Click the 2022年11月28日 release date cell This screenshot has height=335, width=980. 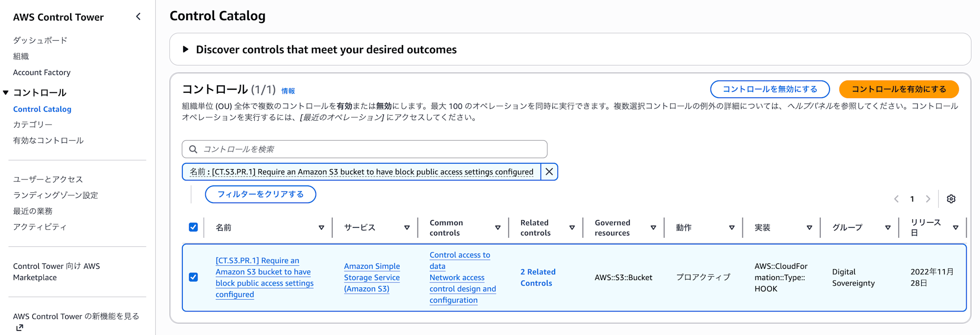pyautogui.click(x=932, y=277)
